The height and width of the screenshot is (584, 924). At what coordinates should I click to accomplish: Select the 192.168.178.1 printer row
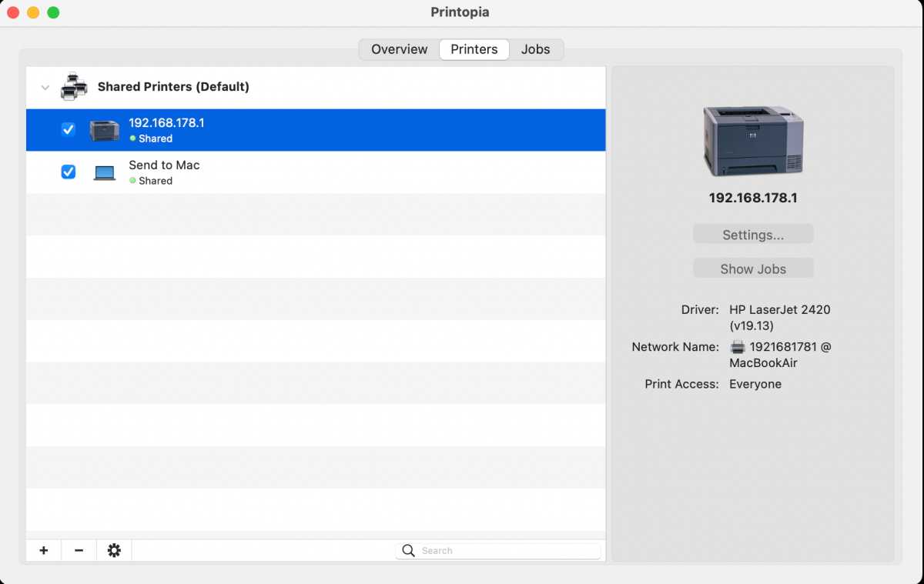316,130
